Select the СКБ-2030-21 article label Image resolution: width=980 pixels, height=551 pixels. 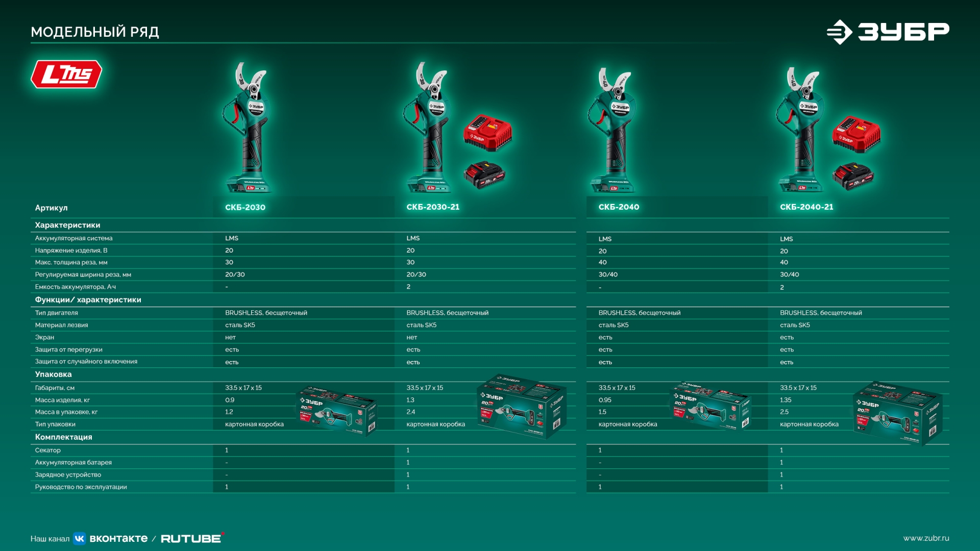(433, 207)
